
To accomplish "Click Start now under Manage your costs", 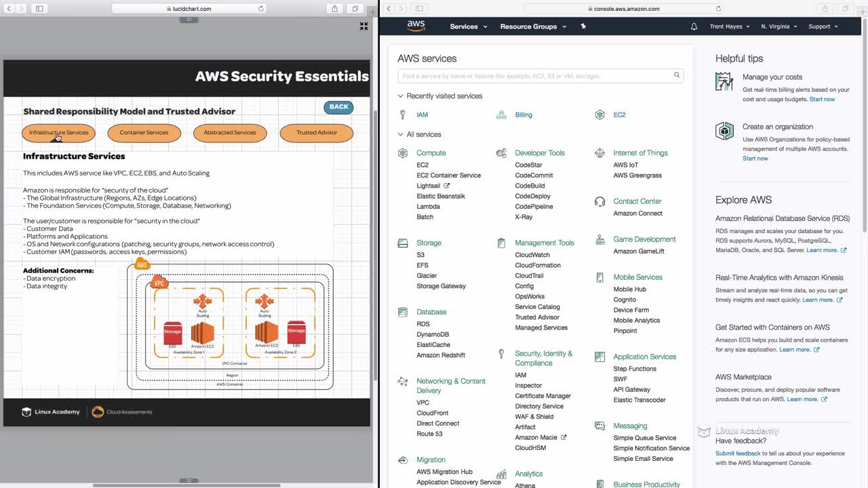I will (822, 99).
